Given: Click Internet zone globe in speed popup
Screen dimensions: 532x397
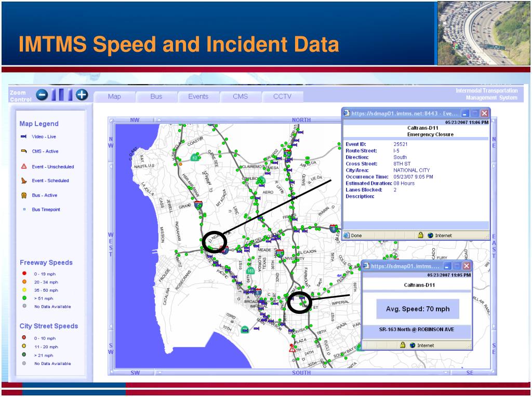Looking at the screenshot, I should point(413,346).
